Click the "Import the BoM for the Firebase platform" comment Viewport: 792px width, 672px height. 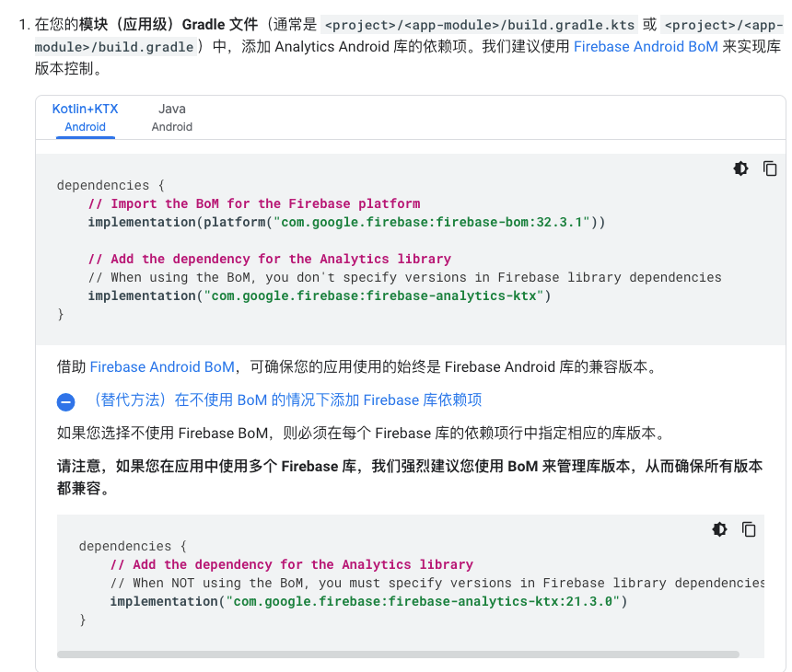(x=254, y=204)
